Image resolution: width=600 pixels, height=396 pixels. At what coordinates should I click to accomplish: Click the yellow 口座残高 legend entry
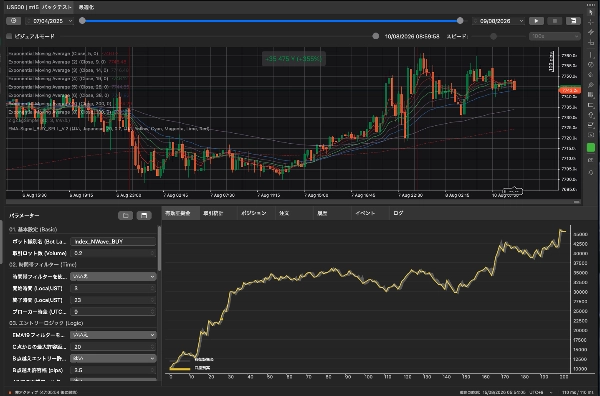(190, 368)
